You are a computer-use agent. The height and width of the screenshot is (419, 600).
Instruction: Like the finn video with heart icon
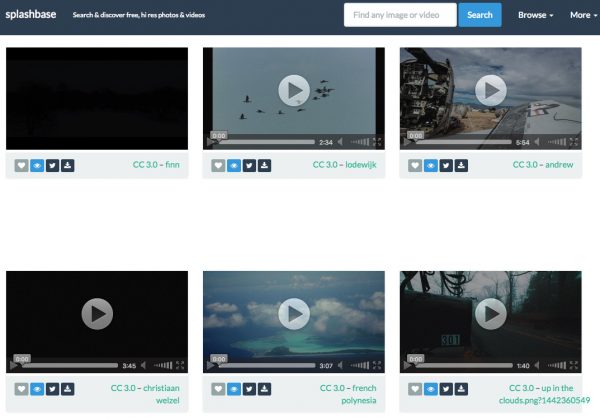click(21, 165)
